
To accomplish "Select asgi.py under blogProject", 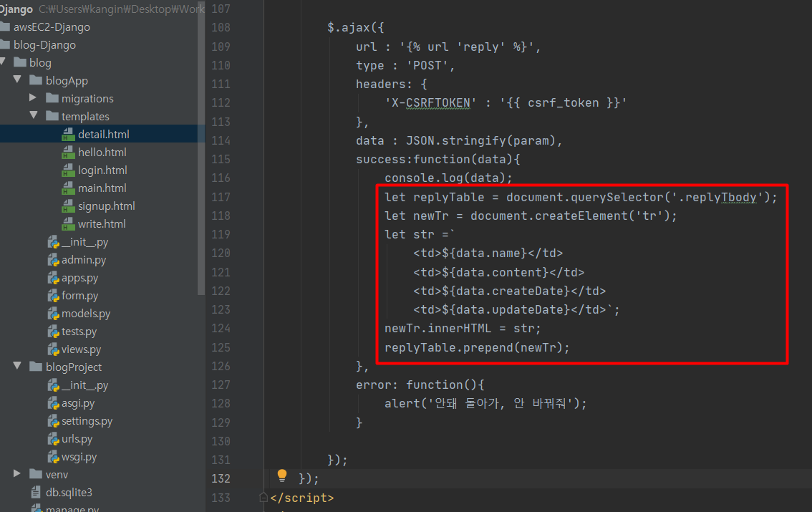I will click(x=77, y=403).
